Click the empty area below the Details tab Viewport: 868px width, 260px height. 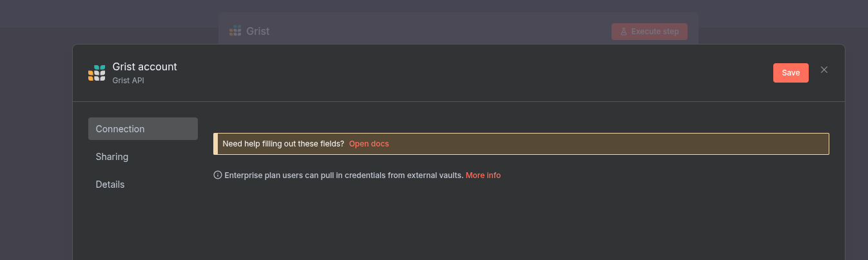pos(142,226)
